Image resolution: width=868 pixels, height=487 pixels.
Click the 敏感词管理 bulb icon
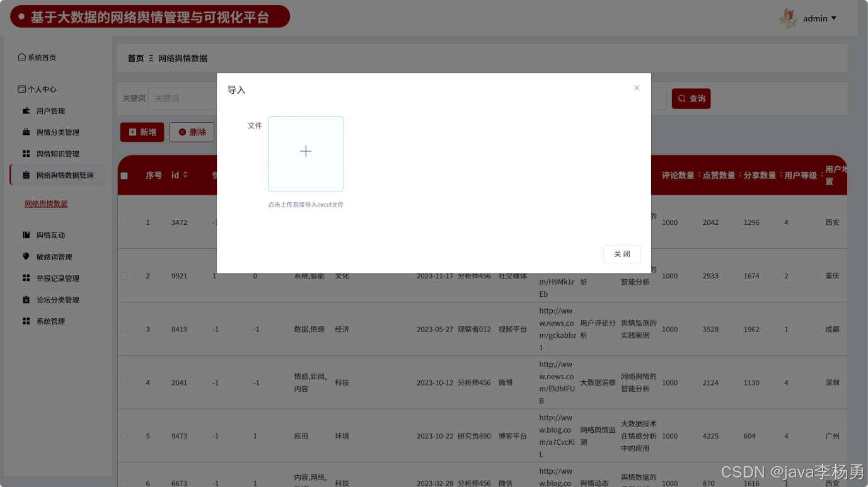[x=26, y=256]
